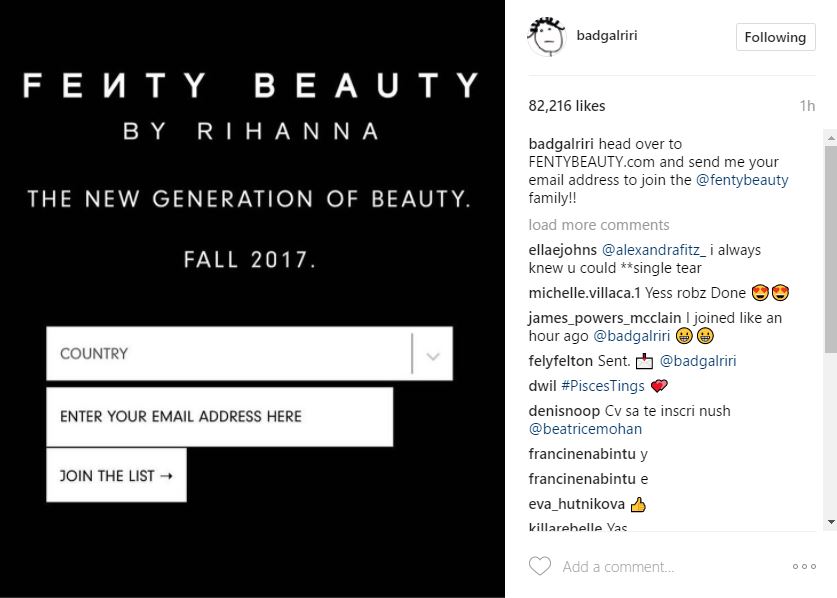Screen dimensions: 837x598
Task: Toggle the Following button
Action: click(x=775, y=37)
